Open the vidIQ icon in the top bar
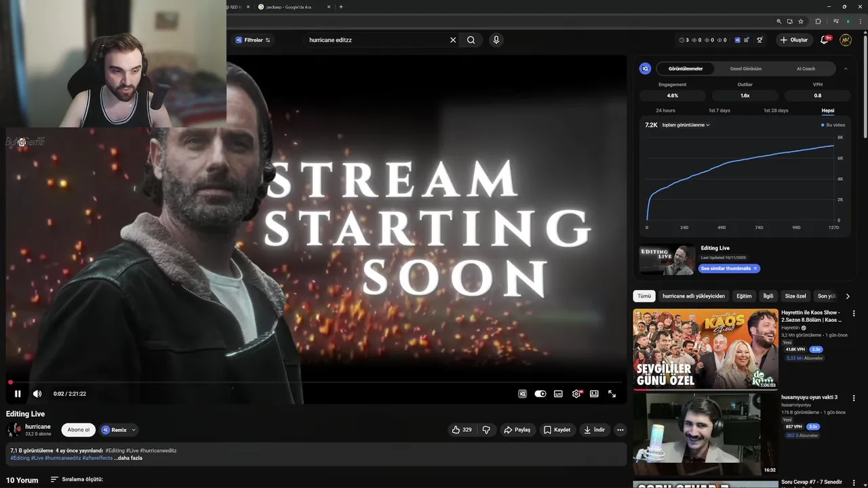The image size is (868, 488). click(x=737, y=40)
